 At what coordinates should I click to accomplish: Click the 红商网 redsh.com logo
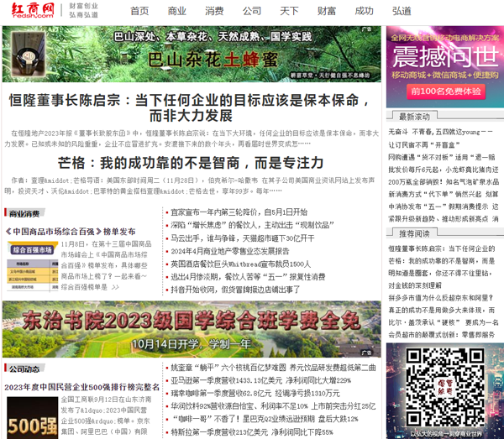tap(33, 10)
